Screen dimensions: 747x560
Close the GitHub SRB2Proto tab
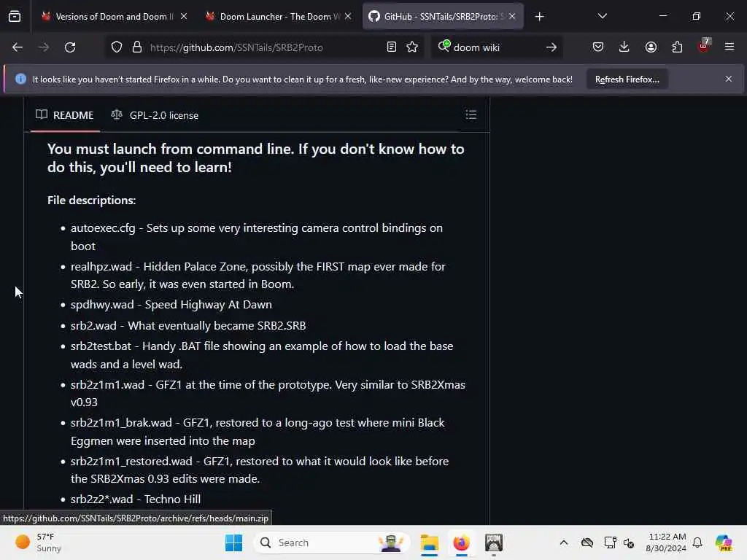pyautogui.click(x=512, y=16)
